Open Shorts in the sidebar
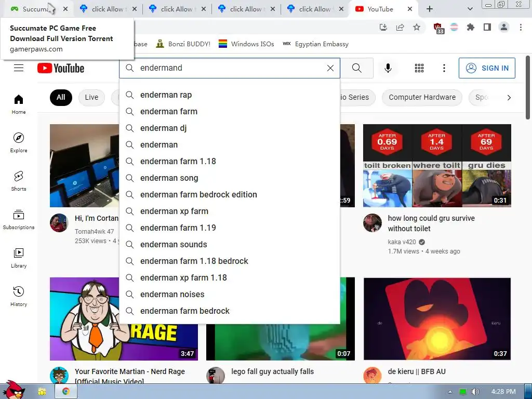 click(x=19, y=181)
